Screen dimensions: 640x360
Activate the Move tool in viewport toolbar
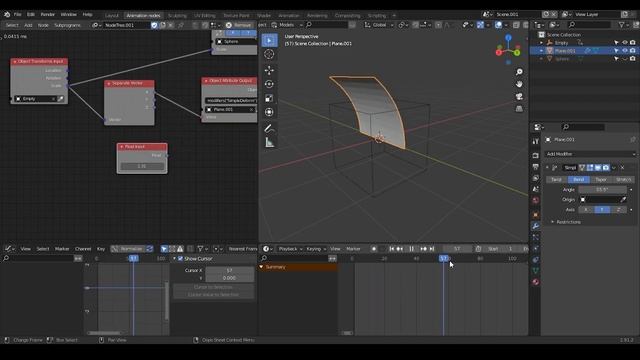coord(269,70)
